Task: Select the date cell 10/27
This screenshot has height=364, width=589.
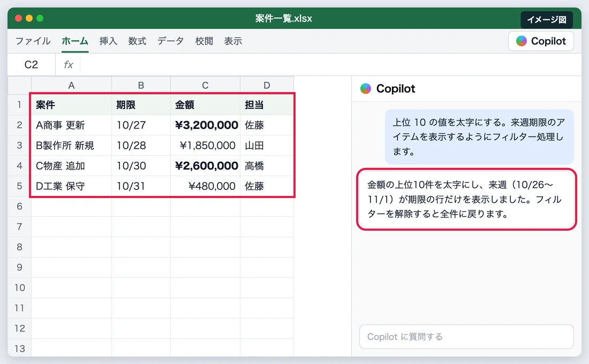Action: coord(141,125)
